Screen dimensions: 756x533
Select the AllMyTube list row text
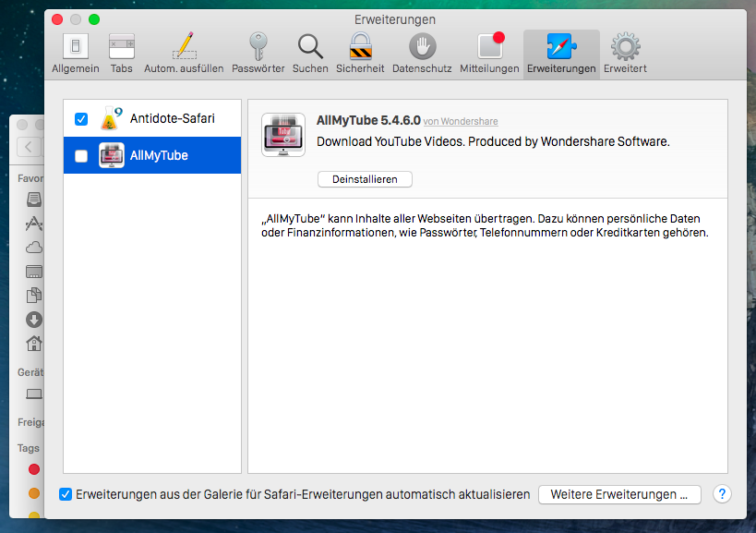(159, 155)
